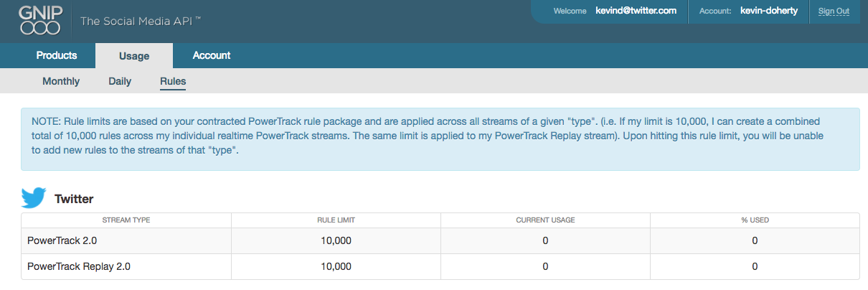Open the Products tab
Image resolution: width=868 pixels, height=290 pixels.
point(57,55)
